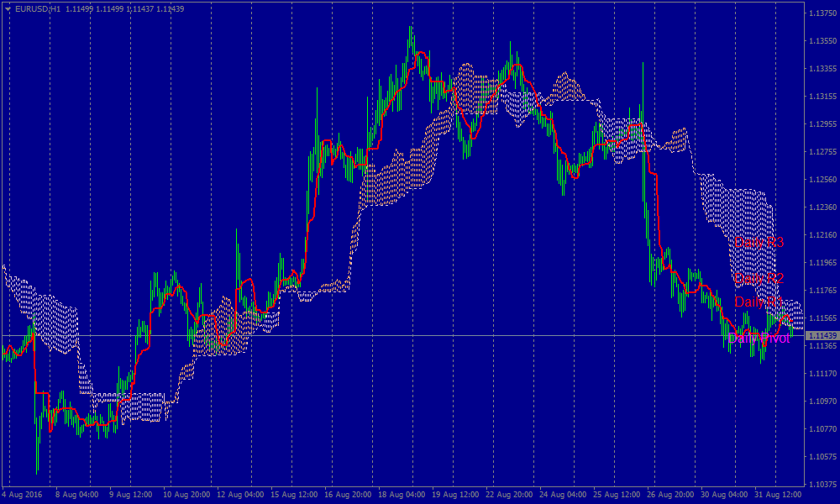Click the 9 Aug 12:00 time label
Image resolution: width=840 pixels, height=504 pixels.
tap(130, 495)
